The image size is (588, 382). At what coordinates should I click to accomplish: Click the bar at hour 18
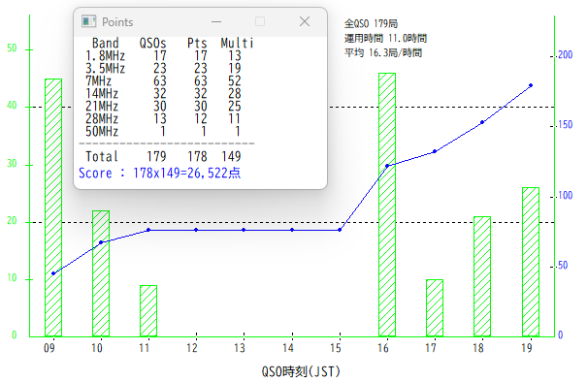[482, 276]
